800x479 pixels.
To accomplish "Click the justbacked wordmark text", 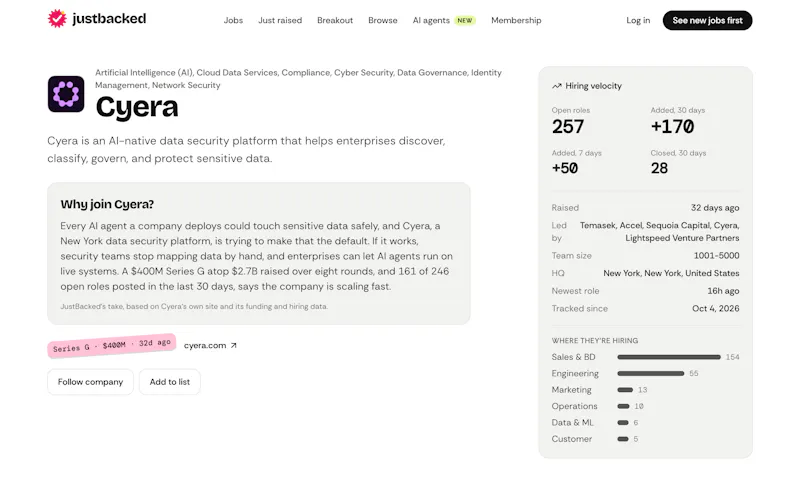I will point(109,19).
